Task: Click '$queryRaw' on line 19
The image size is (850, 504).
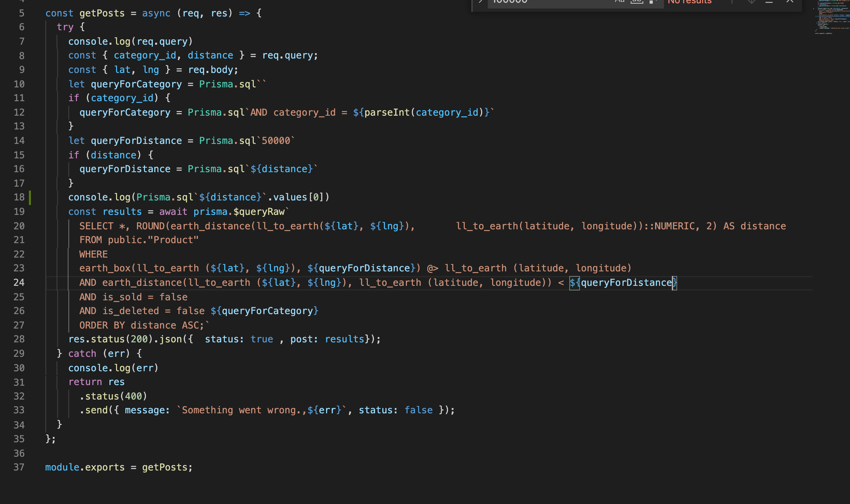Action: pyautogui.click(x=259, y=212)
